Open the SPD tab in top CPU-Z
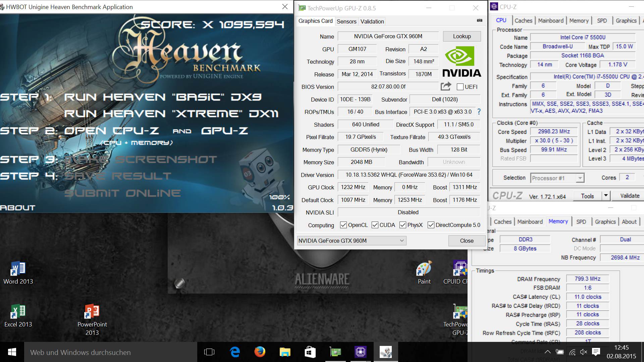 602,20
